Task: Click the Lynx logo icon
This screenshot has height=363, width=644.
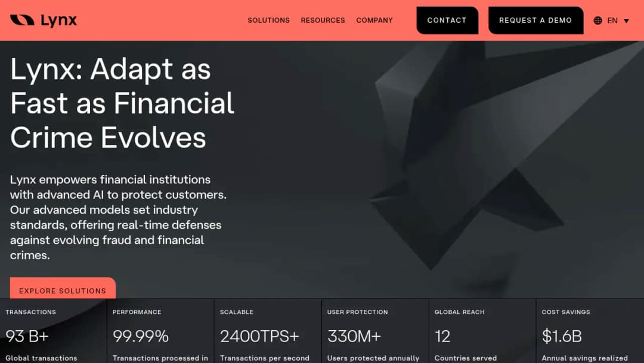Action: click(22, 20)
